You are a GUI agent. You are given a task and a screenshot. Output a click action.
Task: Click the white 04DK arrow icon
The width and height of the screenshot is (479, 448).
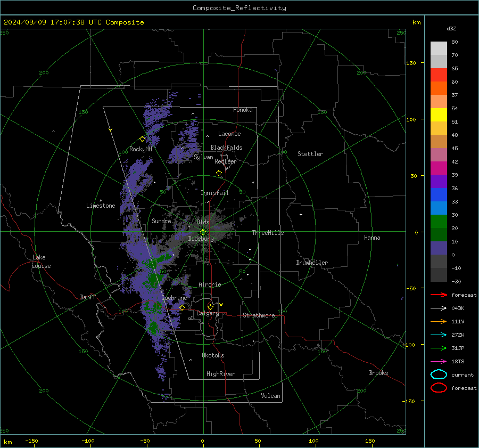coord(439,308)
